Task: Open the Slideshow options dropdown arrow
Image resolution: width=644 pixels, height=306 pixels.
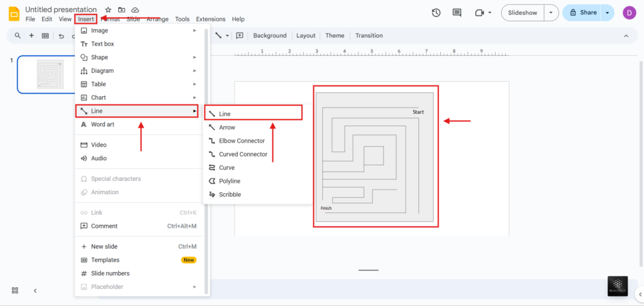Action: click(x=552, y=13)
